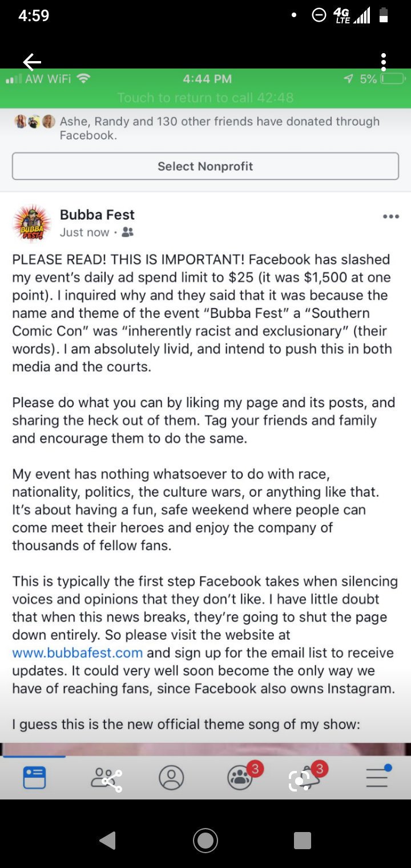Open the three-dot overflow menu at top
Viewport: 411px width, 868px height.
pyautogui.click(x=384, y=62)
